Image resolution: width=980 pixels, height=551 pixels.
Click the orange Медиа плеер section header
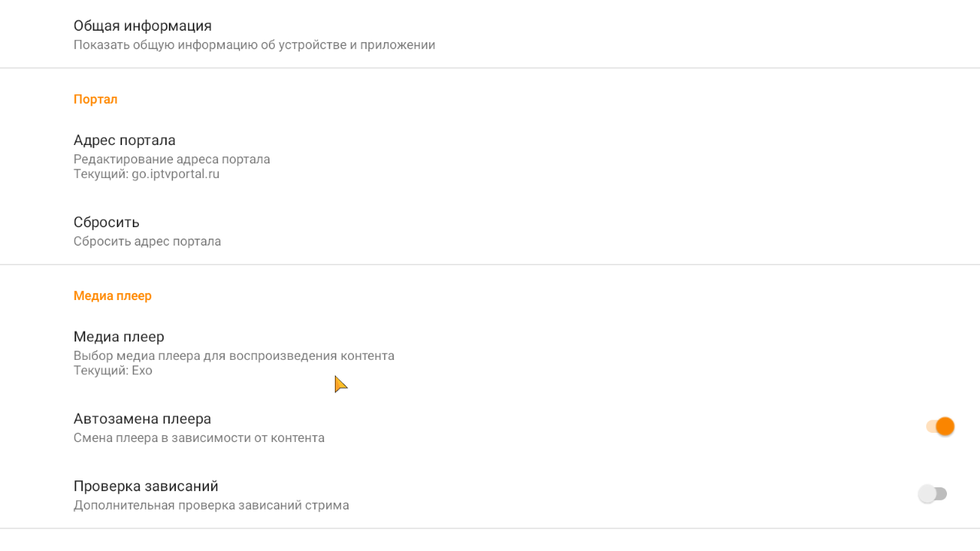coord(112,295)
